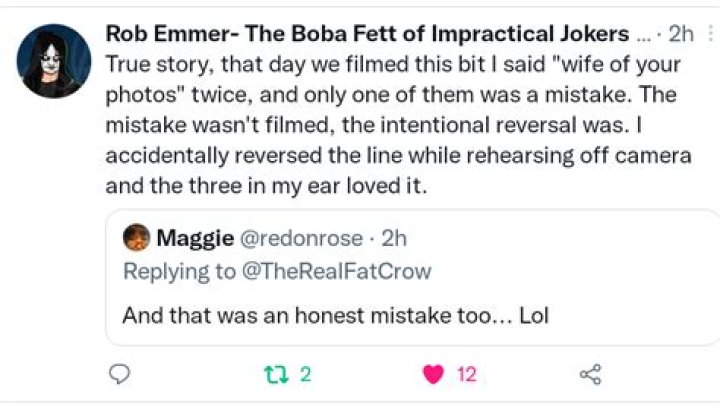This screenshot has height=407, width=720.
Task: Open the quoted tweet 'honest mistake' text
Action: [x=336, y=315]
